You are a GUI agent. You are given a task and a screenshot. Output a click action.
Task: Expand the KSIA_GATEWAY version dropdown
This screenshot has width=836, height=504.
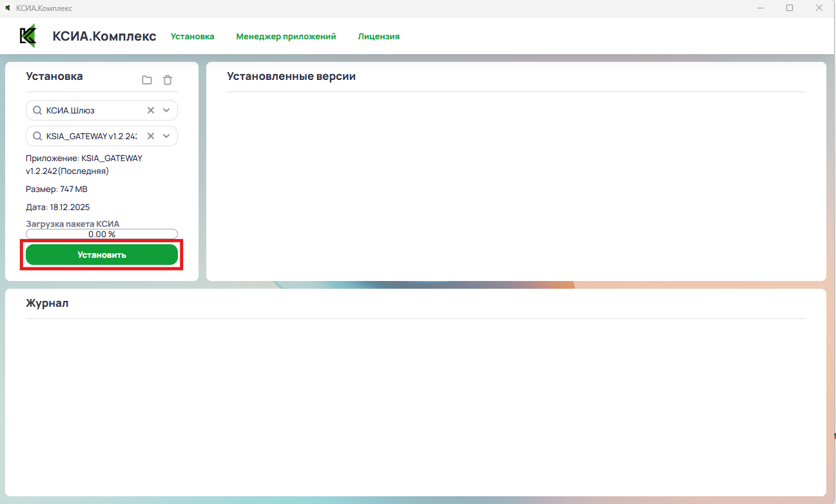tap(166, 136)
